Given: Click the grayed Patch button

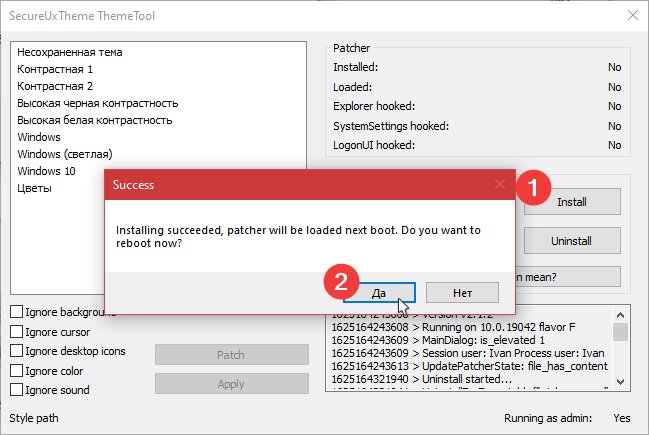Looking at the screenshot, I should coord(232,355).
